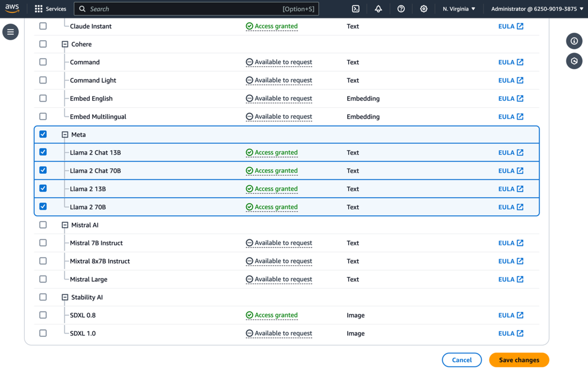Collapse the Stability AI group
This screenshot has width=588, height=370.
[65, 297]
